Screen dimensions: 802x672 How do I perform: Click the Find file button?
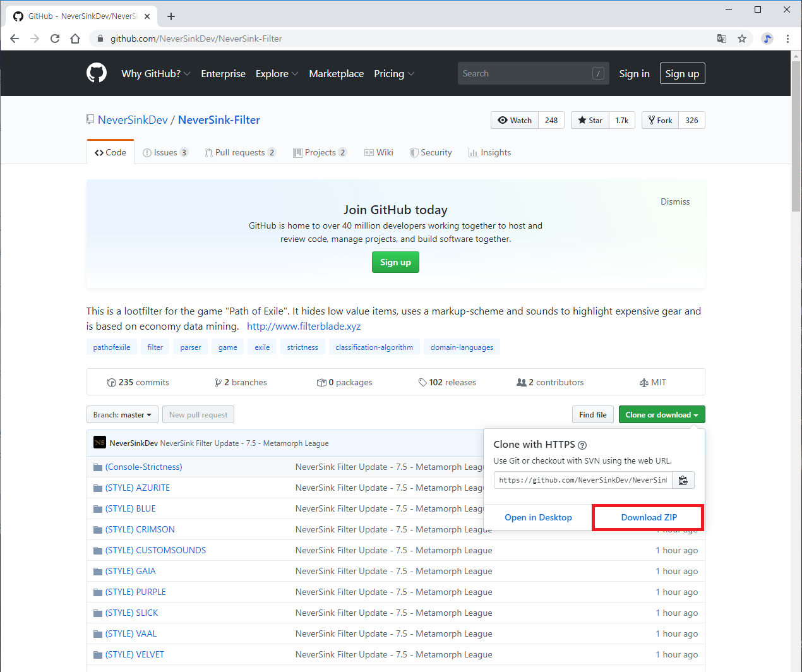pyautogui.click(x=592, y=414)
